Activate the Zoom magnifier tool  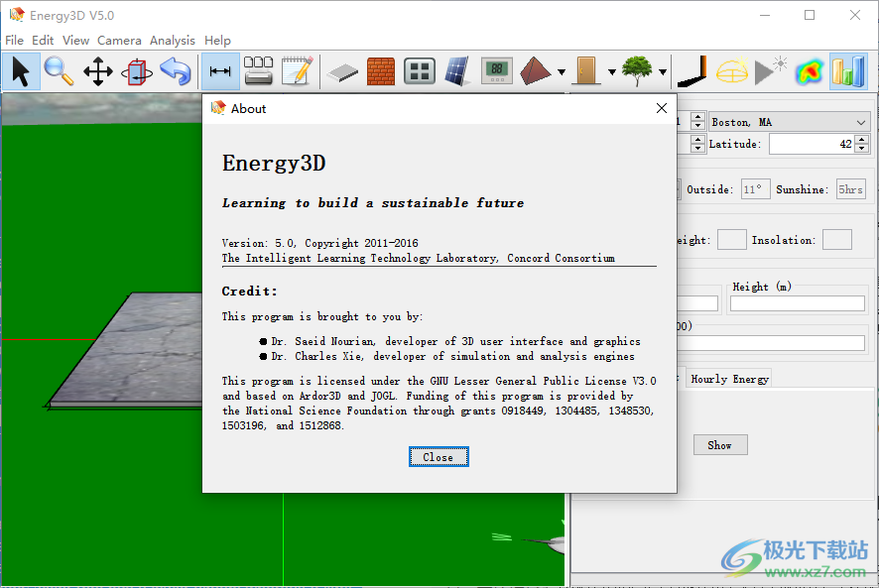pyautogui.click(x=59, y=71)
